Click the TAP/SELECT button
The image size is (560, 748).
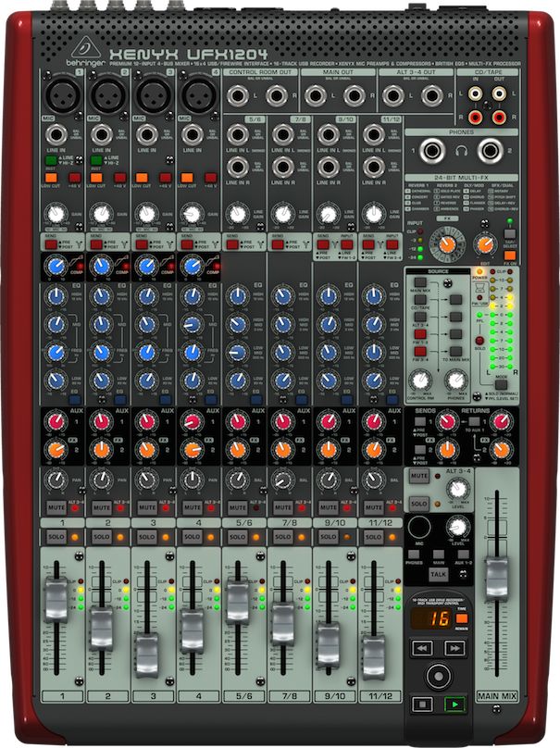tap(510, 233)
